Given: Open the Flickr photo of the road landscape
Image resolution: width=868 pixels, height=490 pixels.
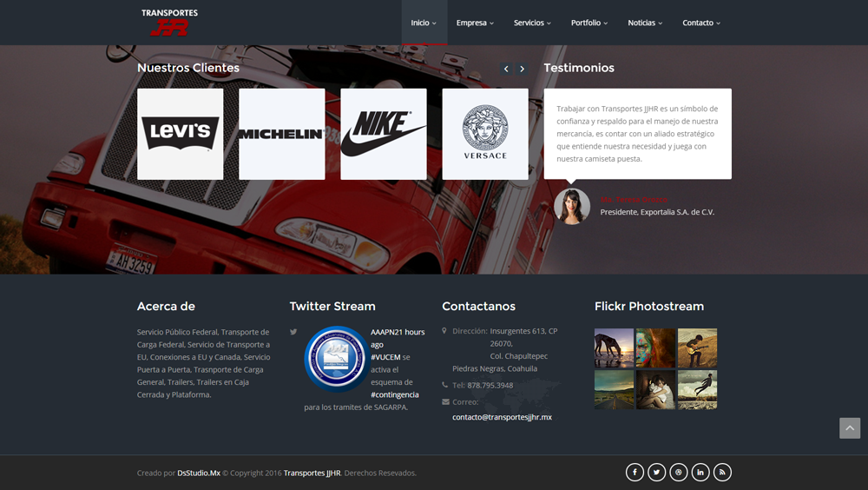Looking at the screenshot, I should tap(614, 390).
